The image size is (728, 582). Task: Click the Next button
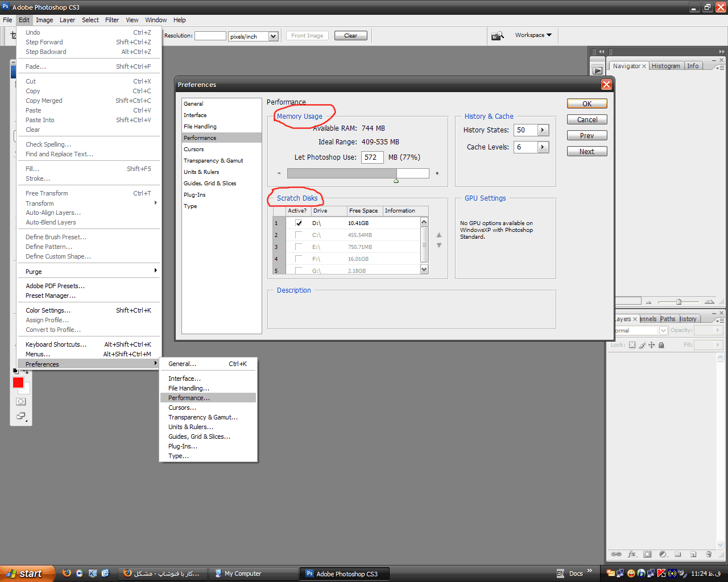587,151
